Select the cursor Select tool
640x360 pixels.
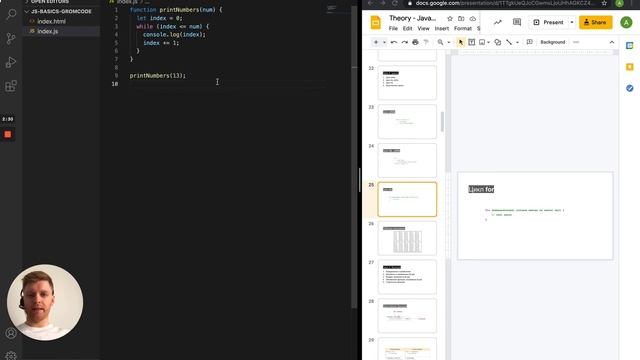click(460, 42)
